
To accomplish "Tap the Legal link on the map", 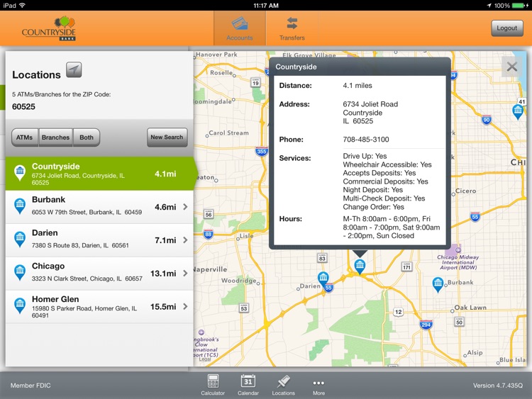I will (x=205, y=359).
